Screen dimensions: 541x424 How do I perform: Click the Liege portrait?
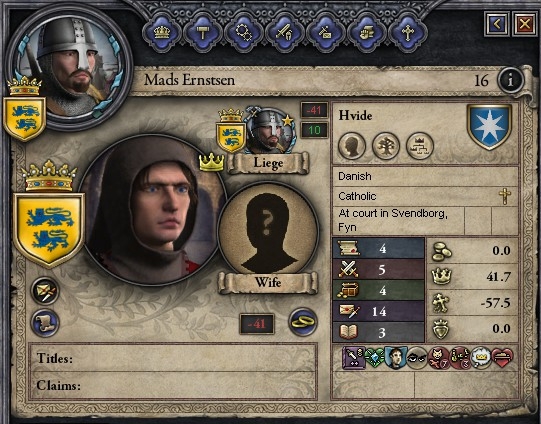[x=270, y=131]
